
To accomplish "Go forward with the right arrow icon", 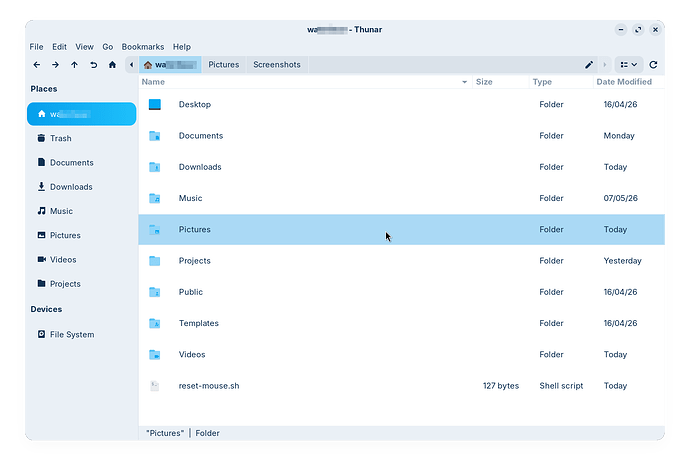I will click(55, 65).
